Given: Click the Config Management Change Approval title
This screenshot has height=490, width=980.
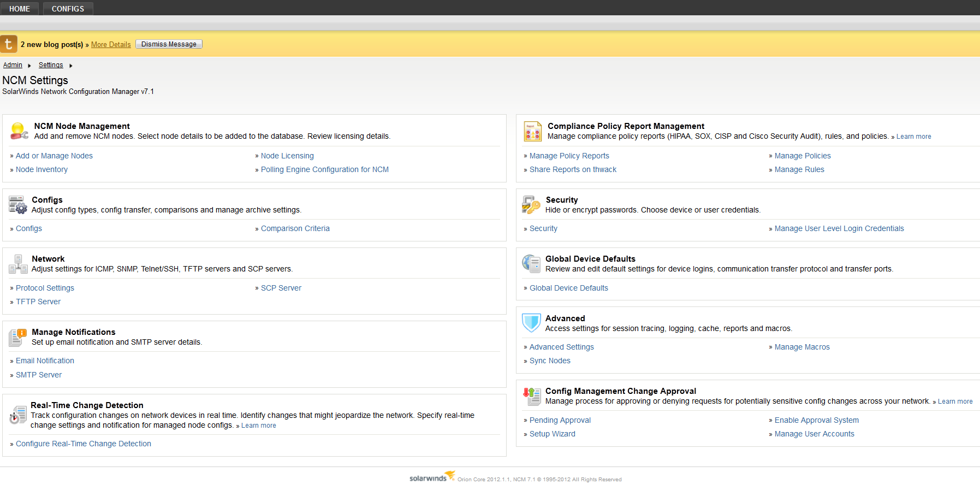Looking at the screenshot, I should pos(621,391).
